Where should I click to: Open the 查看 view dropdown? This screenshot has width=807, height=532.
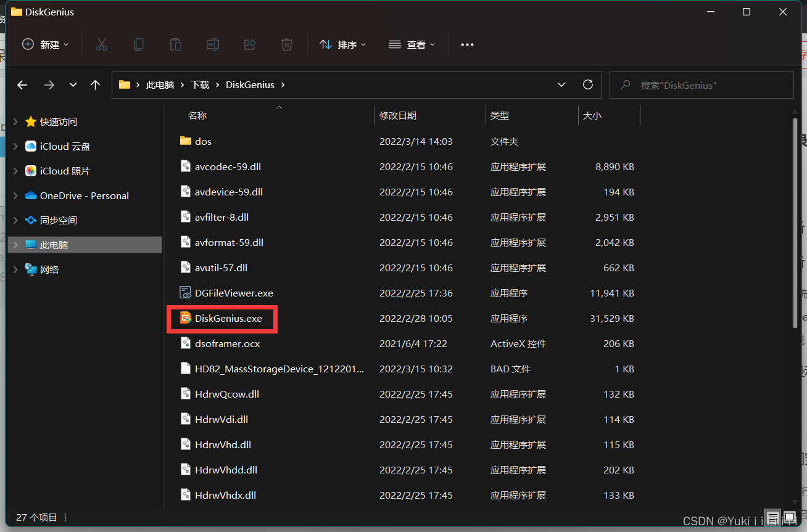point(412,44)
